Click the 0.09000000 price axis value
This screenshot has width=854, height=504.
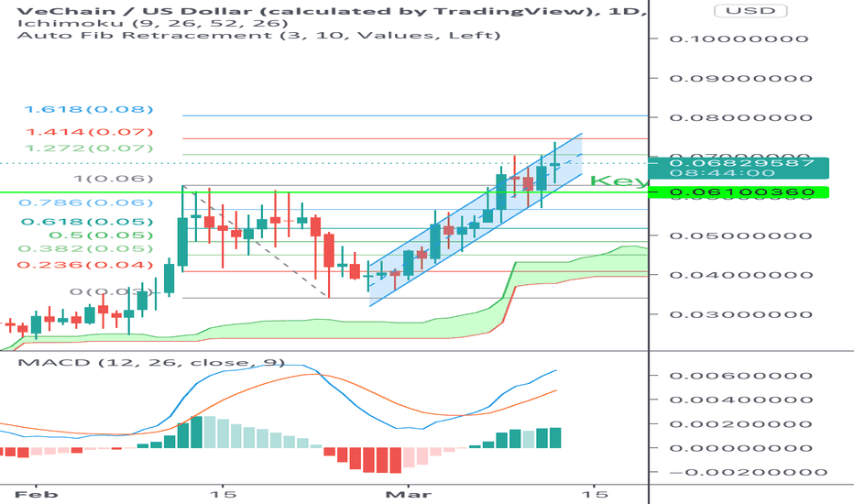(x=740, y=79)
